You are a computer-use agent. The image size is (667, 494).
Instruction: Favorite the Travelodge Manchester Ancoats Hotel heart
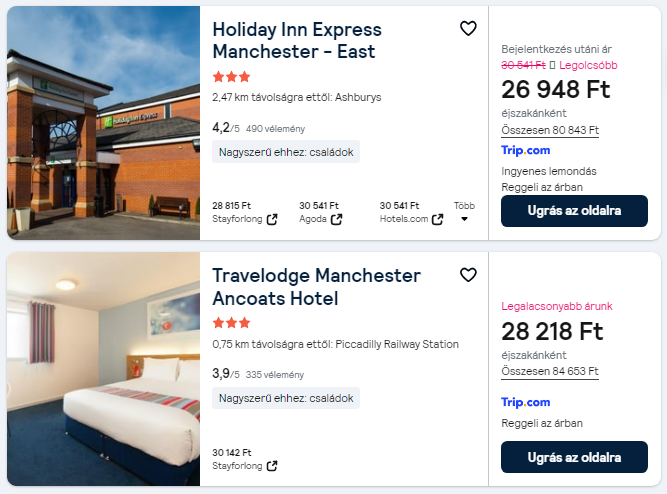[x=468, y=275]
